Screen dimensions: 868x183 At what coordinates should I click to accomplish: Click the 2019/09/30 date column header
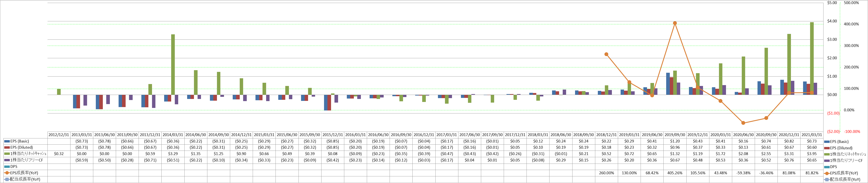point(675,135)
